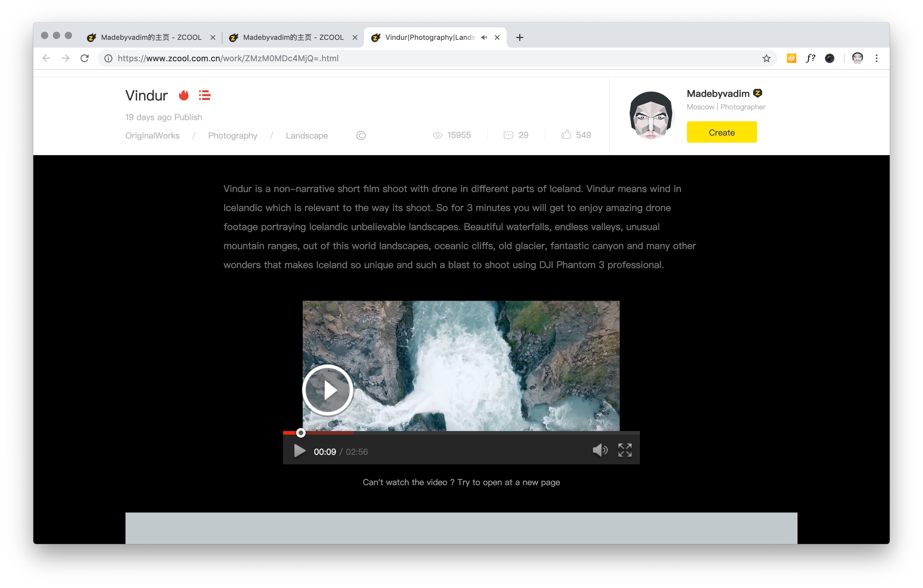This screenshot has height=588, width=923.
Task: Open the Landscape category link
Action: click(x=307, y=136)
